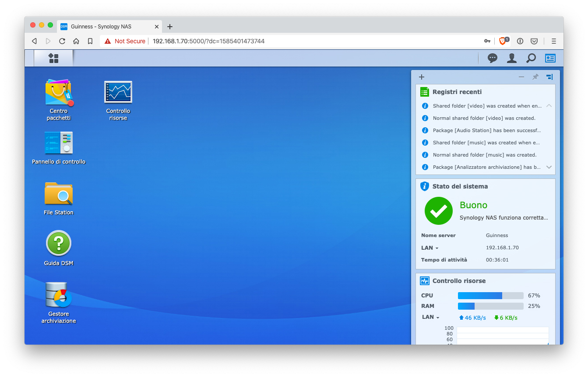Viewport: 588px width, 377px height.
Task: Show DSM notifications speech bubble
Action: (x=493, y=58)
